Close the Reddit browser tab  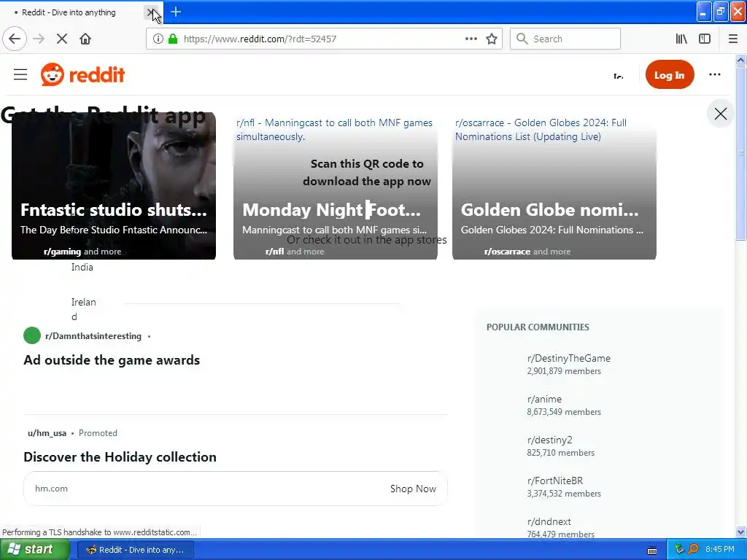pos(151,12)
